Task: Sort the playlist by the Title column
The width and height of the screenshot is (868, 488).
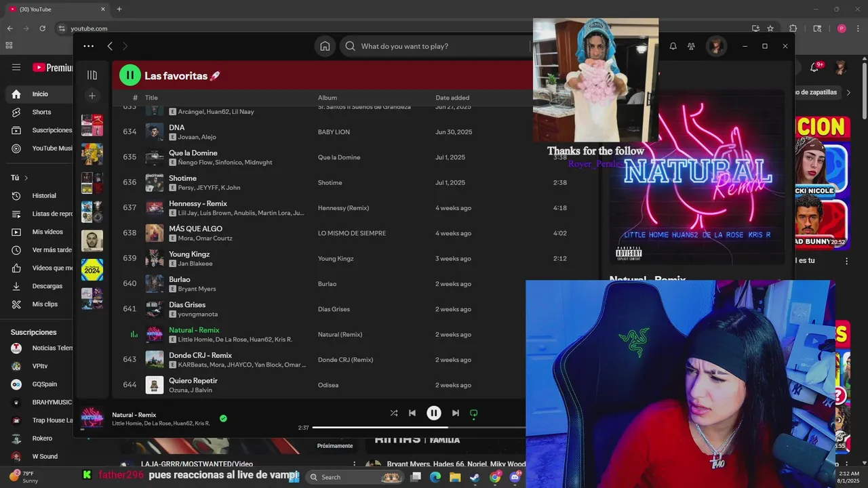Action: click(x=151, y=98)
